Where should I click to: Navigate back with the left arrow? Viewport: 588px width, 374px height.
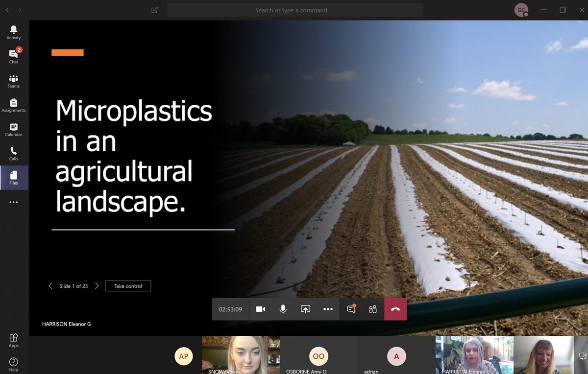pyautogui.click(x=7, y=10)
